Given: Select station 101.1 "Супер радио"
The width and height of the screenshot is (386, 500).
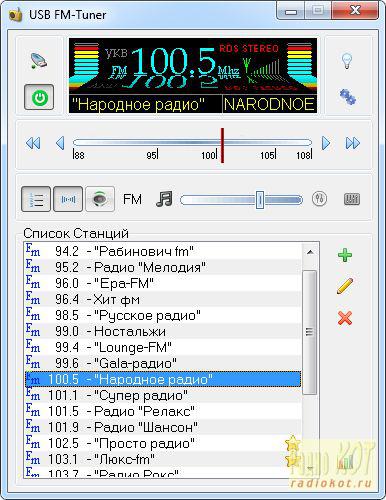Looking at the screenshot, I should [x=163, y=395].
